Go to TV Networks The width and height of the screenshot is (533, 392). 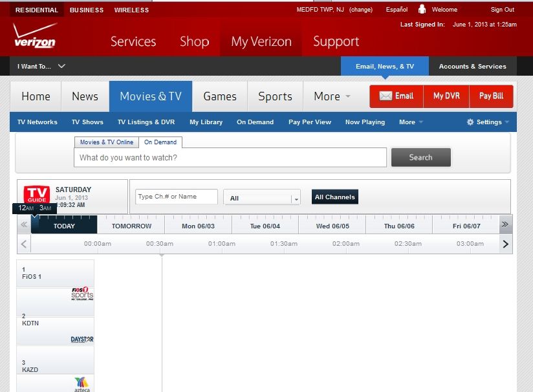(x=38, y=122)
